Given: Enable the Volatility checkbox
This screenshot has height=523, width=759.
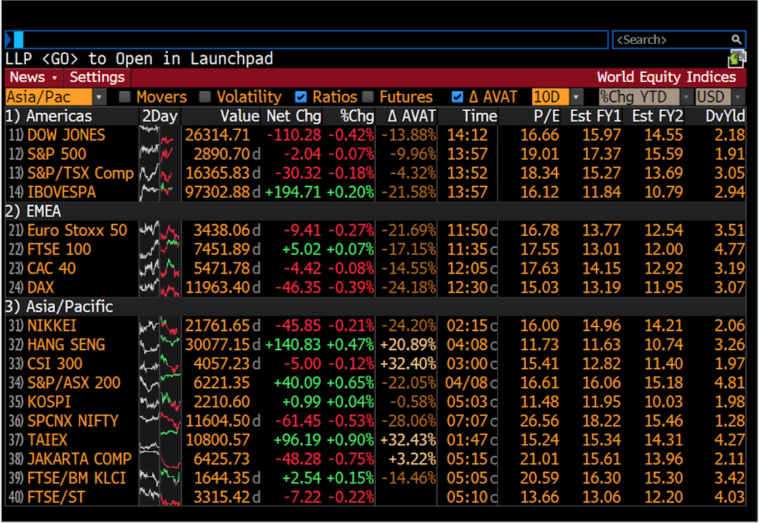Looking at the screenshot, I should tap(205, 97).
